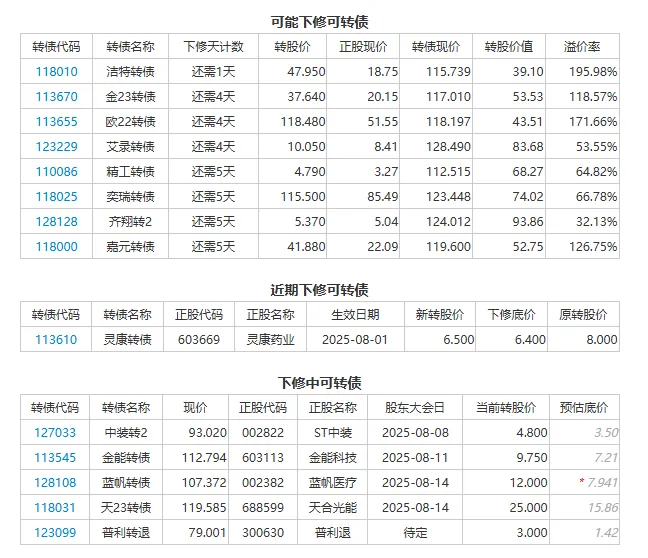Screen dimensions: 648x558
Task: Select effective date 2025-08-01
Action: [355, 340]
